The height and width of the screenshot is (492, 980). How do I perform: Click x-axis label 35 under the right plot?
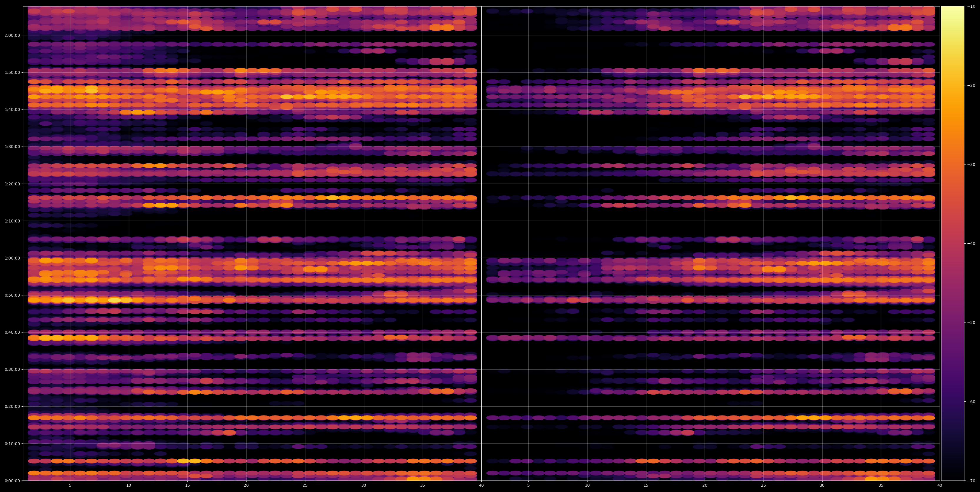click(881, 486)
